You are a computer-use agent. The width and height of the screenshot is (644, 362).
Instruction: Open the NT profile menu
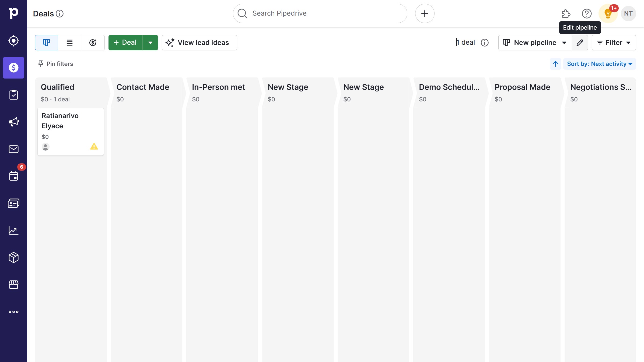coord(628,13)
